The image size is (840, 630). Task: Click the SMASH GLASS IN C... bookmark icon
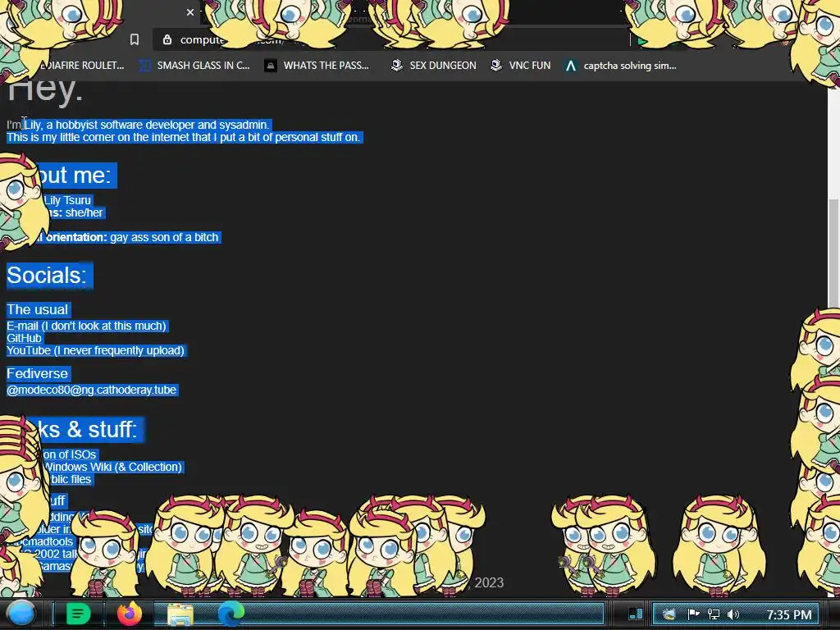pyautogui.click(x=144, y=66)
